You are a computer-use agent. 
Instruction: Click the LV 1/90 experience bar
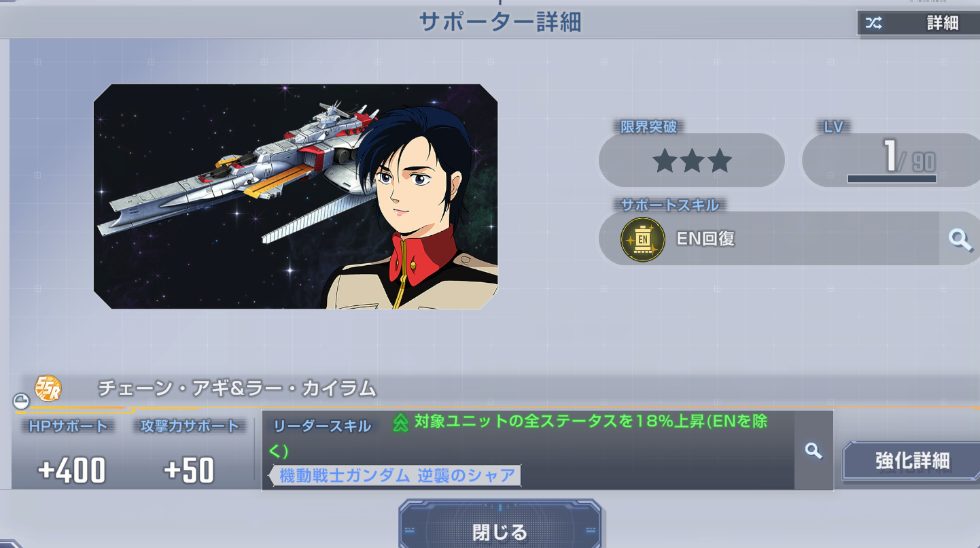pyautogui.click(x=892, y=179)
